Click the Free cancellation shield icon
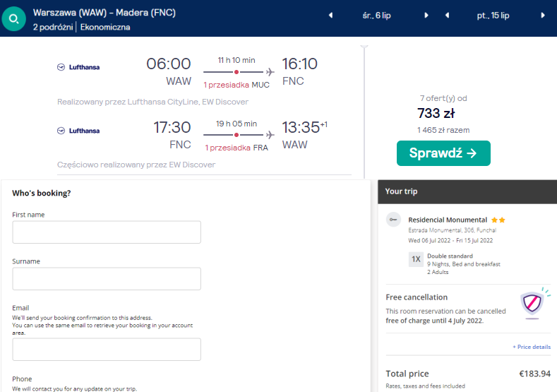Screen dimensions: 557x392 pyautogui.click(x=532, y=303)
